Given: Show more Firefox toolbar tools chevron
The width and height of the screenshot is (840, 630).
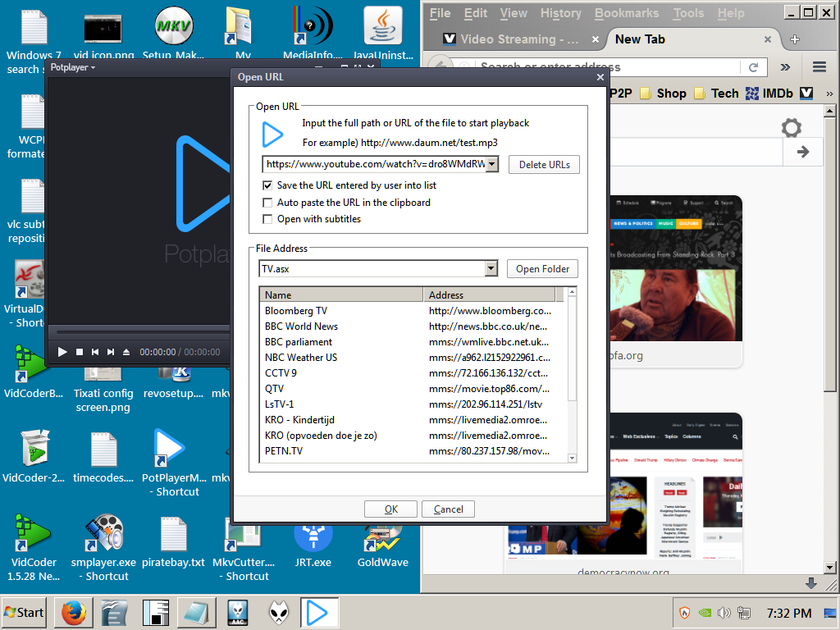Looking at the screenshot, I should (x=785, y=67).
